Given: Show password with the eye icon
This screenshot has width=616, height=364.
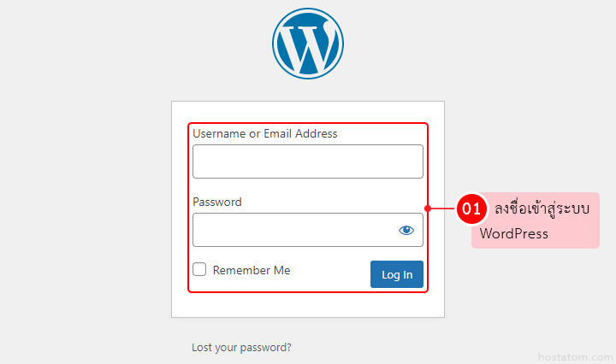Looking at the screenshot, I should tap(406, 230).
